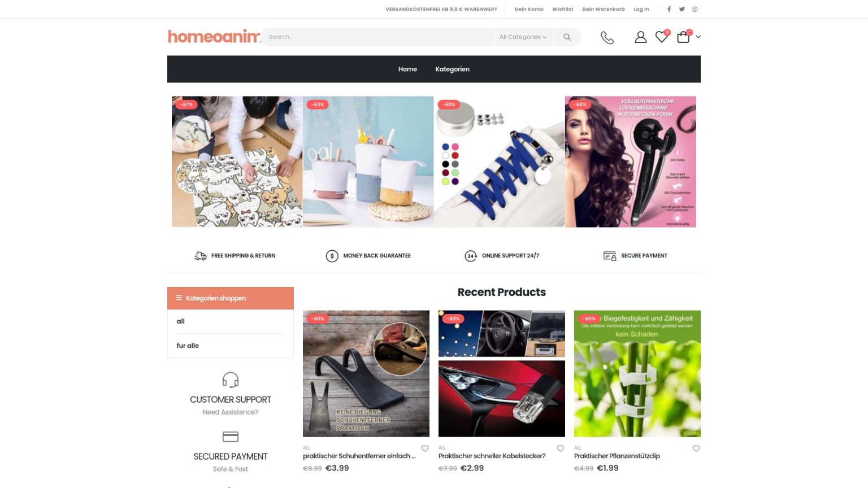Open the blue shoelaces product thumbnail

[x=499, y=162]
